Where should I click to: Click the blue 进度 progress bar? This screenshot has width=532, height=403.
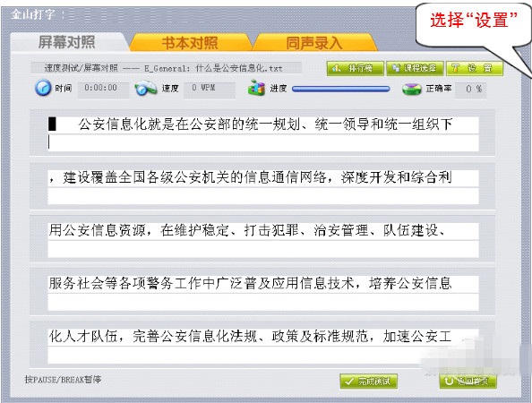(340, 89)
